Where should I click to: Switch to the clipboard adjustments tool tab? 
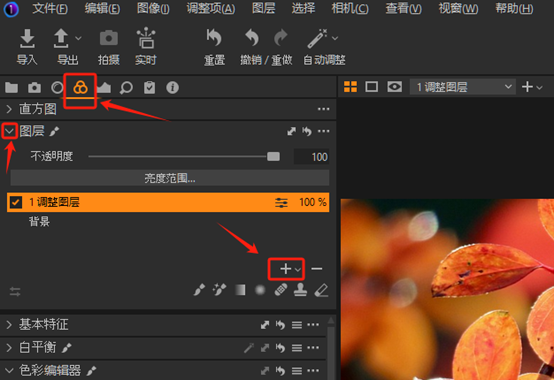149,87
